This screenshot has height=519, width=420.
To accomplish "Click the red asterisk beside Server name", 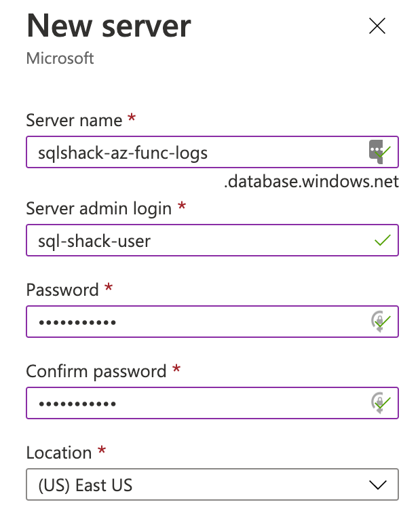I will [x=132, y=119].
